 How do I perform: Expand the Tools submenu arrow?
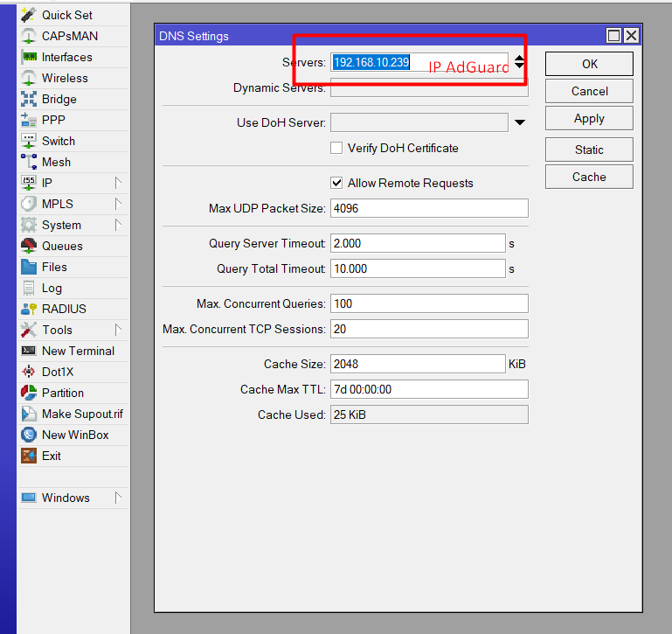118,330
